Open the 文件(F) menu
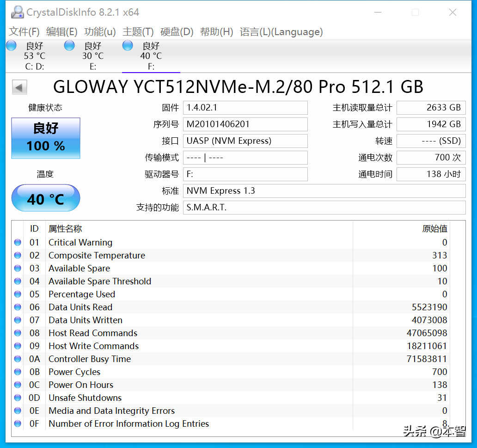Screen dimensions: 477x448 pos(24,31)
